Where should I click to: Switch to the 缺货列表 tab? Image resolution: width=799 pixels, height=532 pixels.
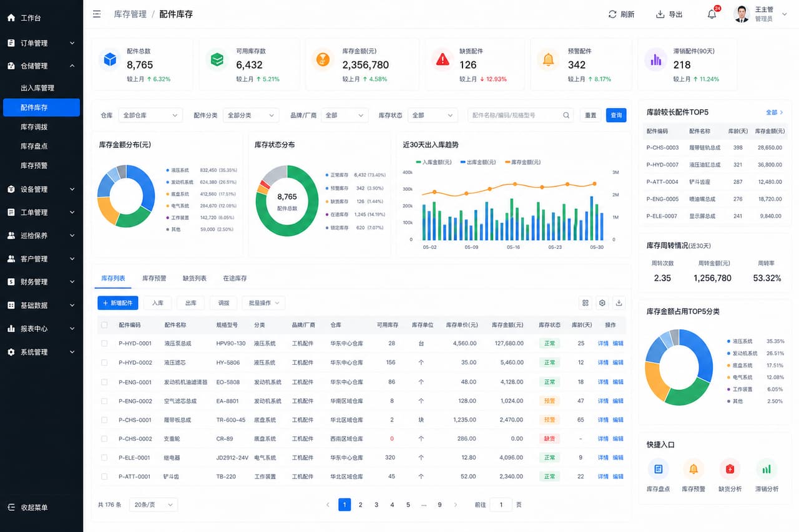(195, 278)
